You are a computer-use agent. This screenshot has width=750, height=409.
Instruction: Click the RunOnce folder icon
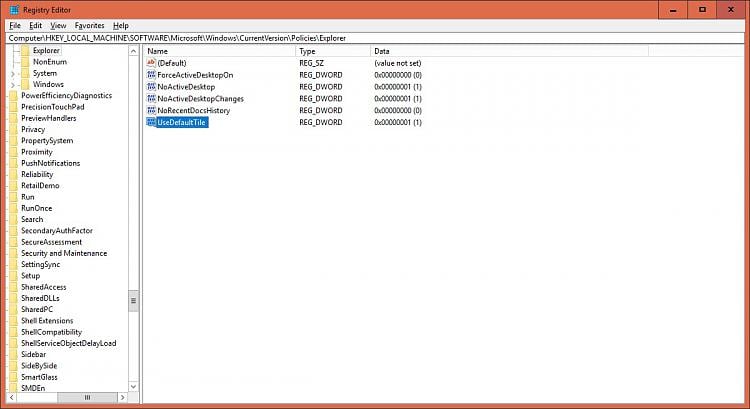point(13,208)
